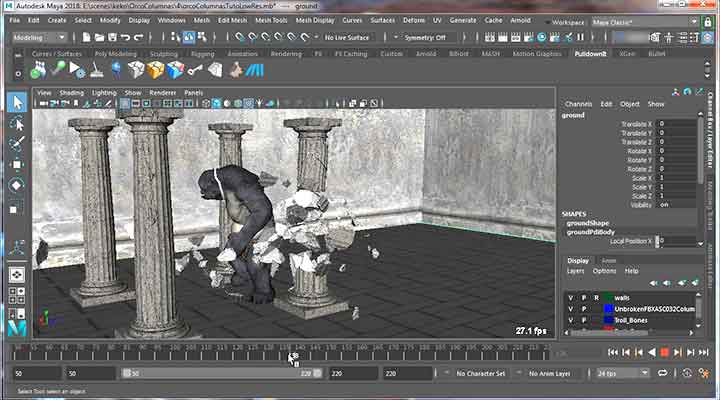Click the walls layer color swatch
Screen dimensions: 720x400
(x=607, y=297)
